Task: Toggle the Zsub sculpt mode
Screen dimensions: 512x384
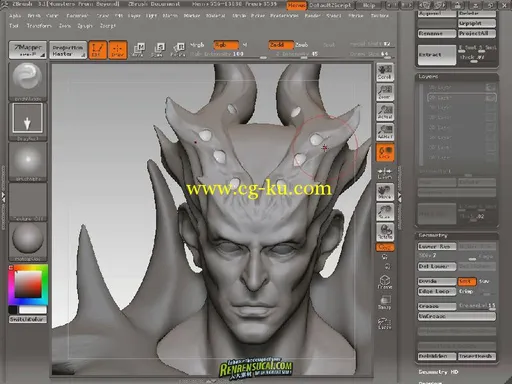Action: 302,45
